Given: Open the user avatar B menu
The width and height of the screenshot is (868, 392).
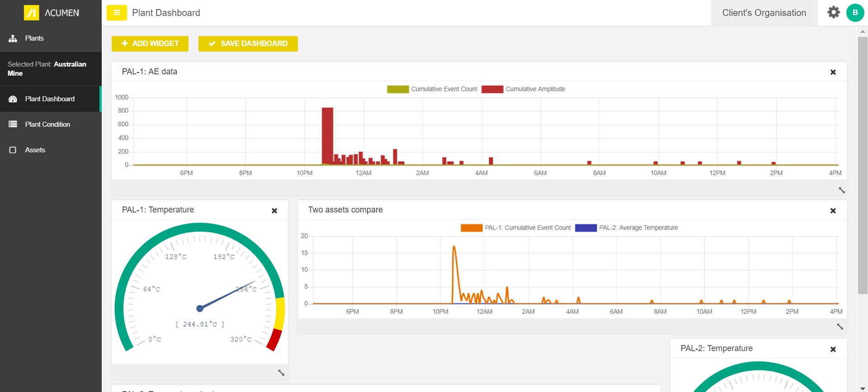Looking at the screenshot, I should (855, 13).
